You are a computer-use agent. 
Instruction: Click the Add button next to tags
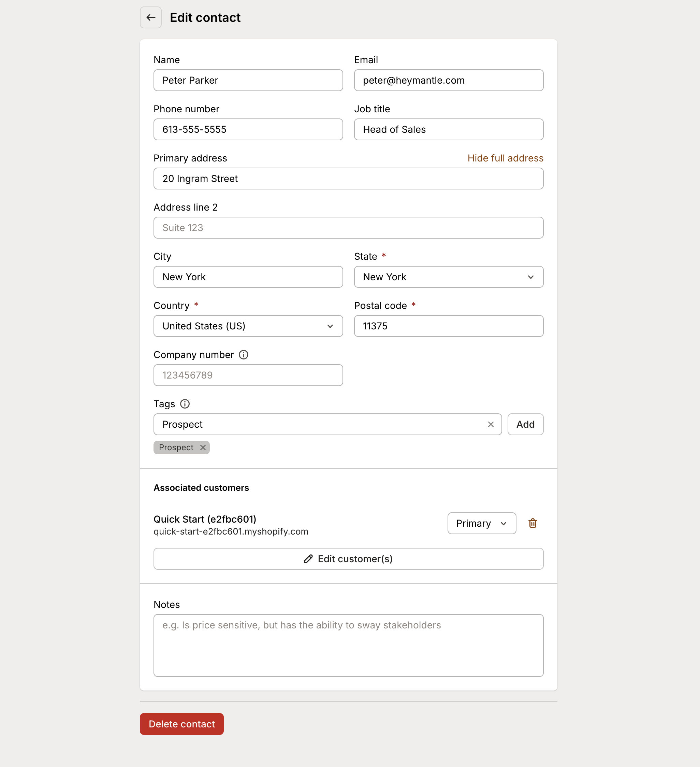[525, 424]
